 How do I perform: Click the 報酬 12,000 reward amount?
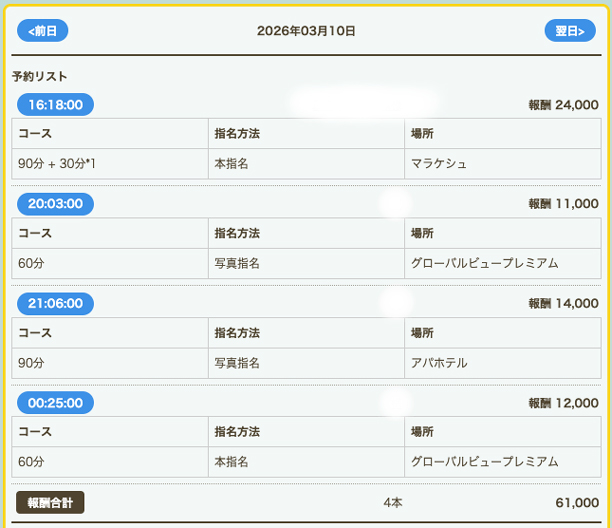[563, 403]
